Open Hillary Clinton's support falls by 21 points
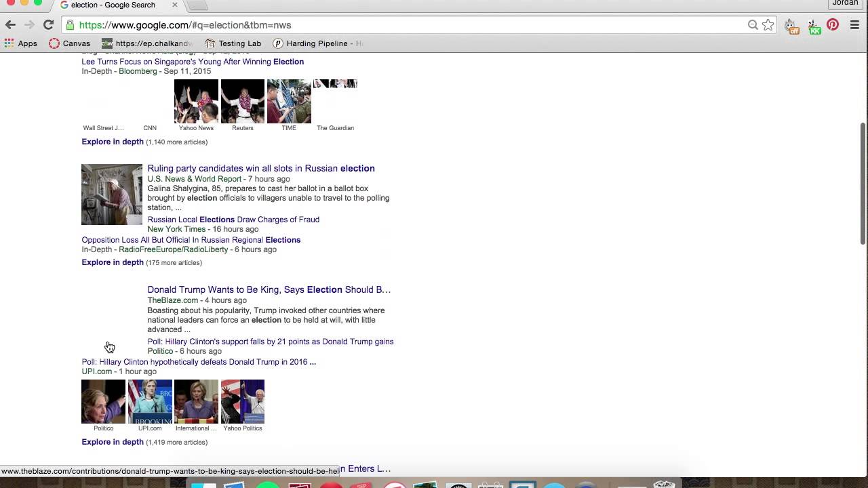This screenshot has height=488, width=868. point(271,342)
